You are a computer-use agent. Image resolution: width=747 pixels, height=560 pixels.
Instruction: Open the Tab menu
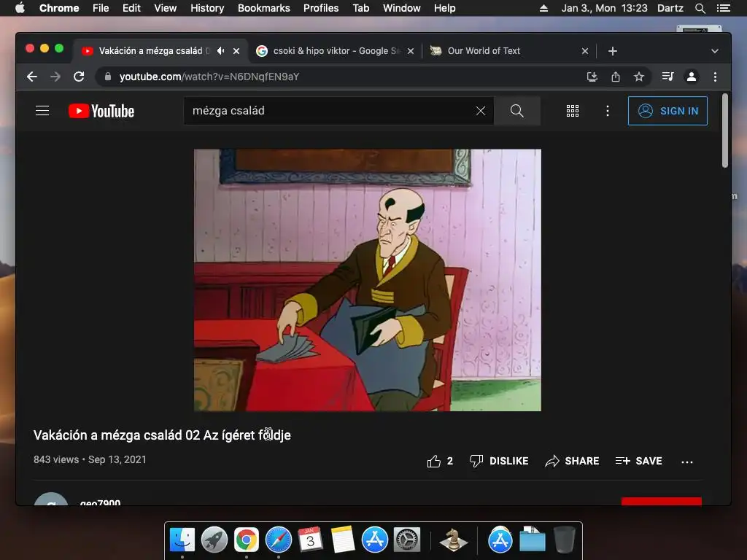(x=360, y=8)
